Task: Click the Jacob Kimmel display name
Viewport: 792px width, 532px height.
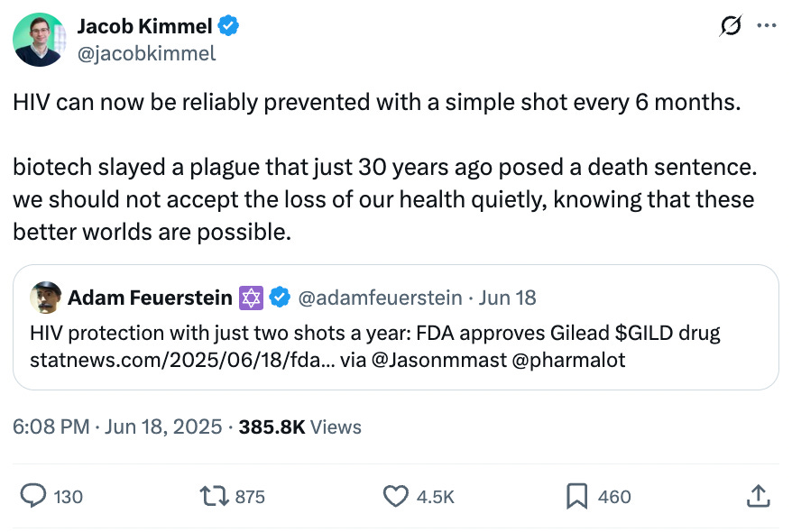Action: coord(144,26)
